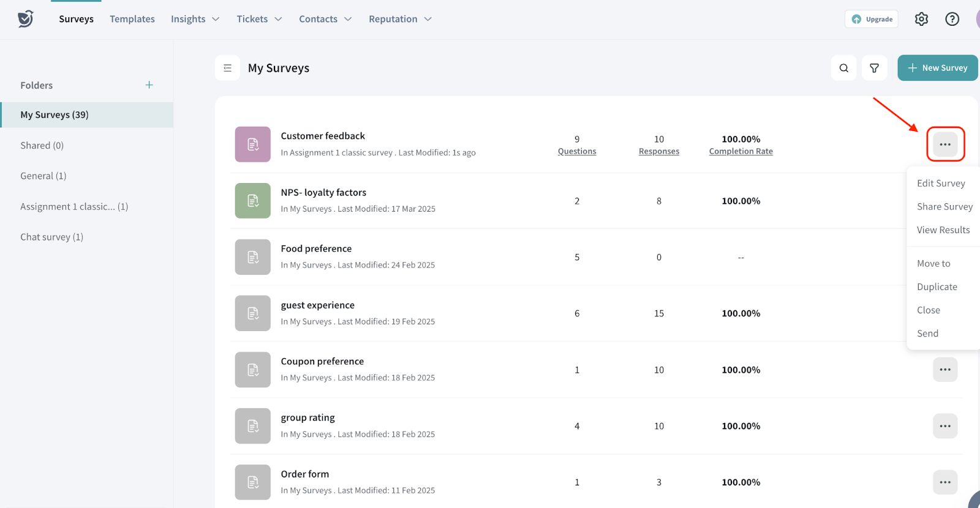This screenshot has width=980, height=508.
Task: Open three-dot menu for group rating
Action: pos(944,426)
